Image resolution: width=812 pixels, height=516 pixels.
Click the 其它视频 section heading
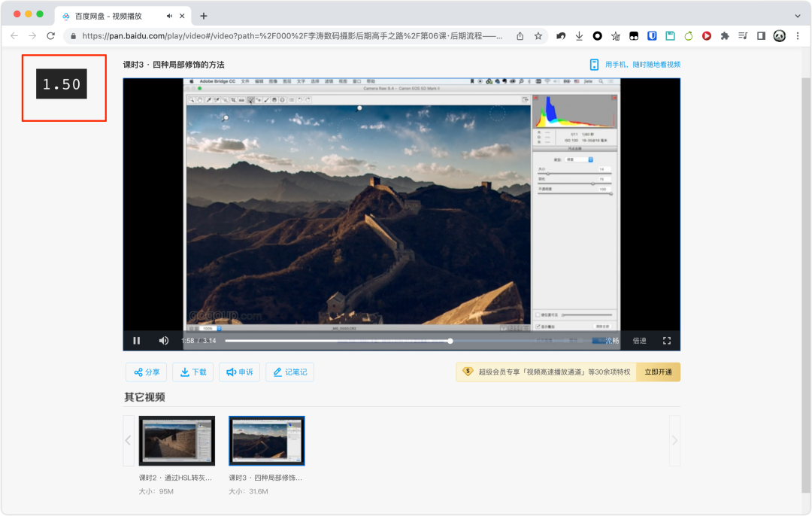click(144, 397)
